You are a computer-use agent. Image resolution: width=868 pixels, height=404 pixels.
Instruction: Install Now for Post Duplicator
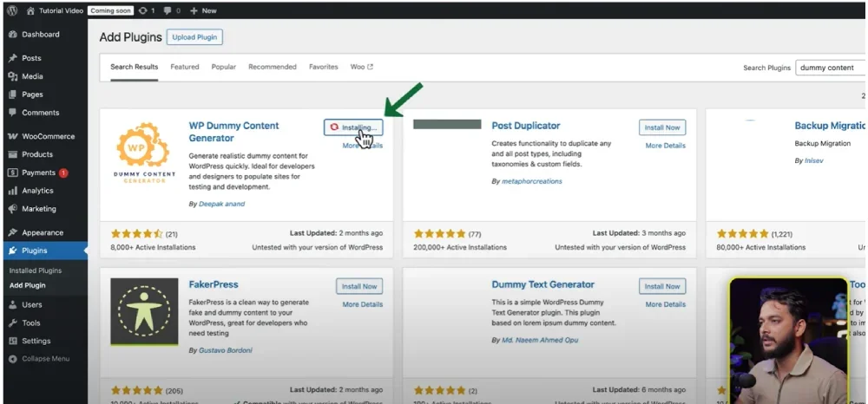pyautogui.click(x=662, y=127)
